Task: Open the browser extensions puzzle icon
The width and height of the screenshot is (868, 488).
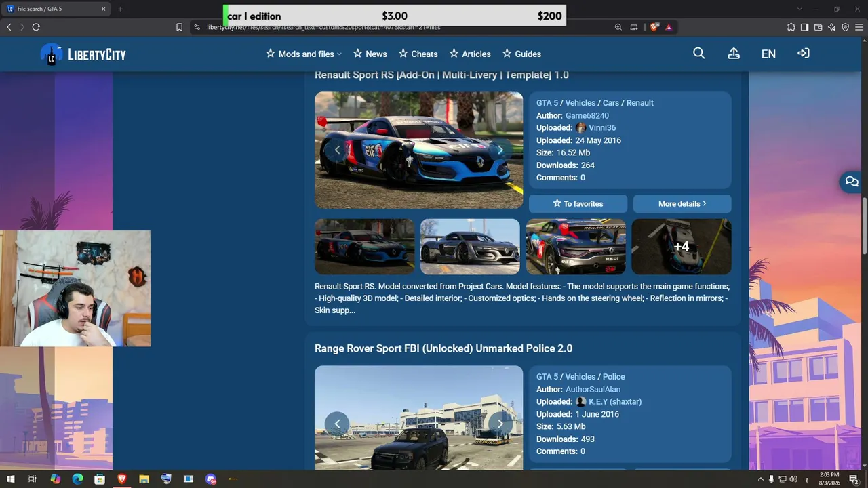Action: 791,27
